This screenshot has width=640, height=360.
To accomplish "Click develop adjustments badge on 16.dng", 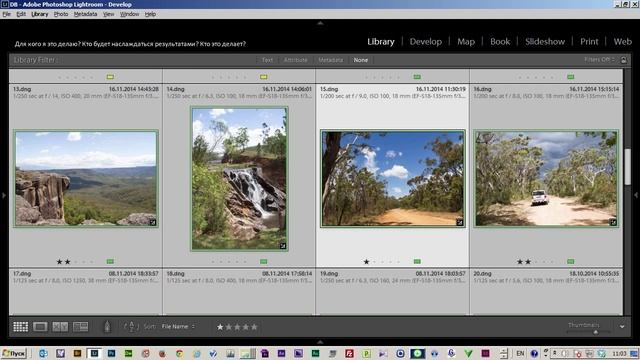I will [613, 222].
